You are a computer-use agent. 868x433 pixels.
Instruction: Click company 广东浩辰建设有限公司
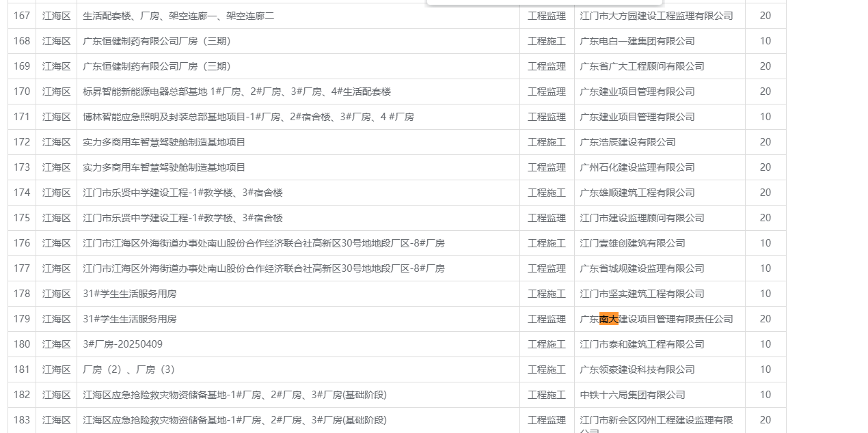click(627, 142)
